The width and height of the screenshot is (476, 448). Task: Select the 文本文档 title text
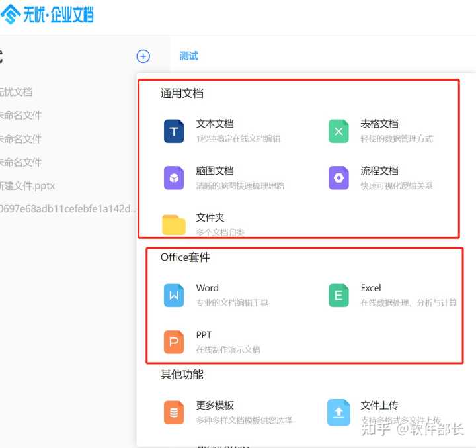tap(215, 124)
